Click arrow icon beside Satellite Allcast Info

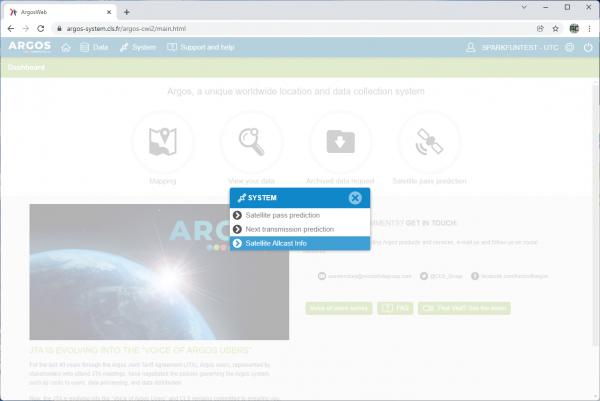point(237,243)
